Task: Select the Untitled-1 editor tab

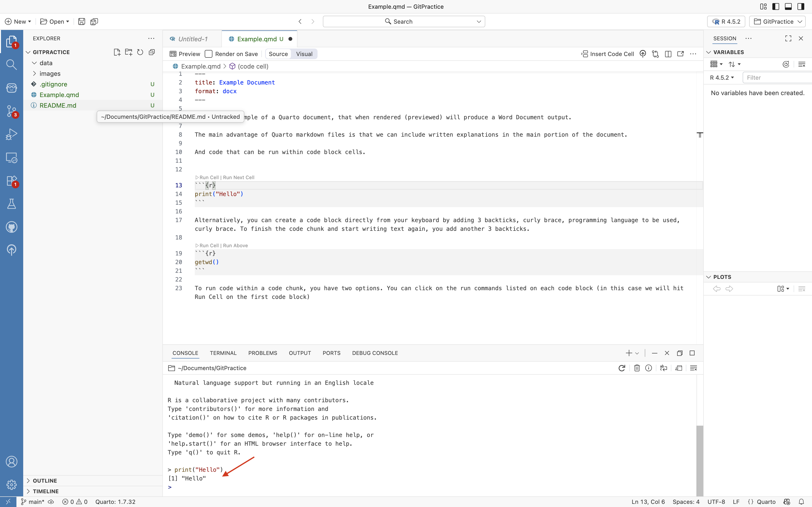Action: click(x=193, y=39)
